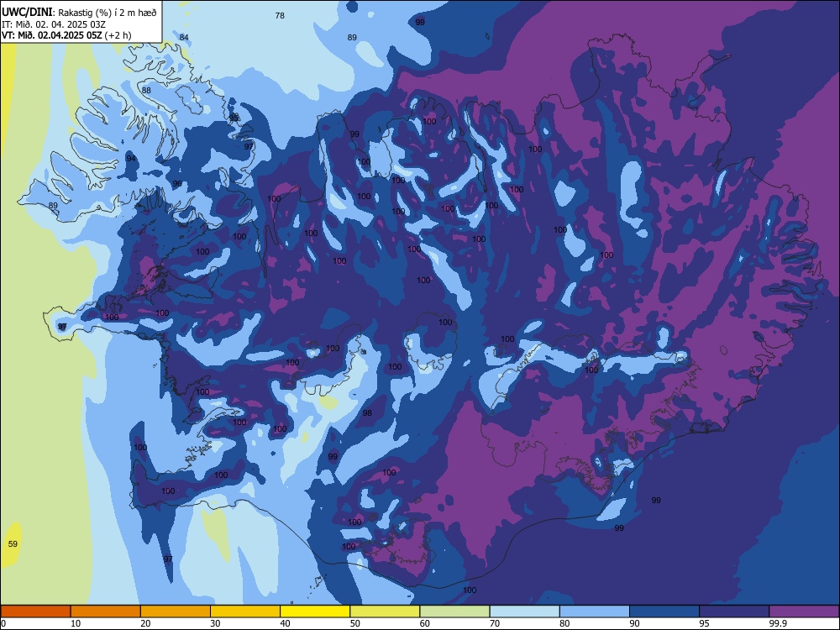The height and width of the screenshot is (630, 840).
Task: Click the legend tick label 60
Action: point(425,623)
